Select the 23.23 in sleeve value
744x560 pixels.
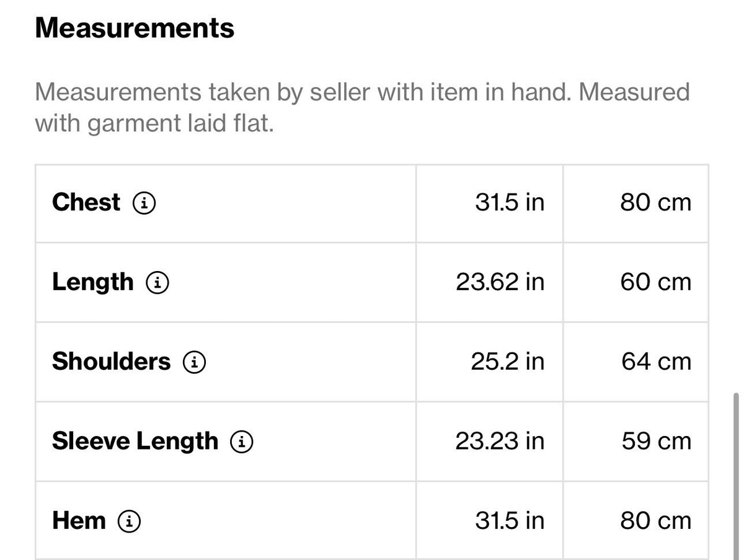[x=500, y=441]
